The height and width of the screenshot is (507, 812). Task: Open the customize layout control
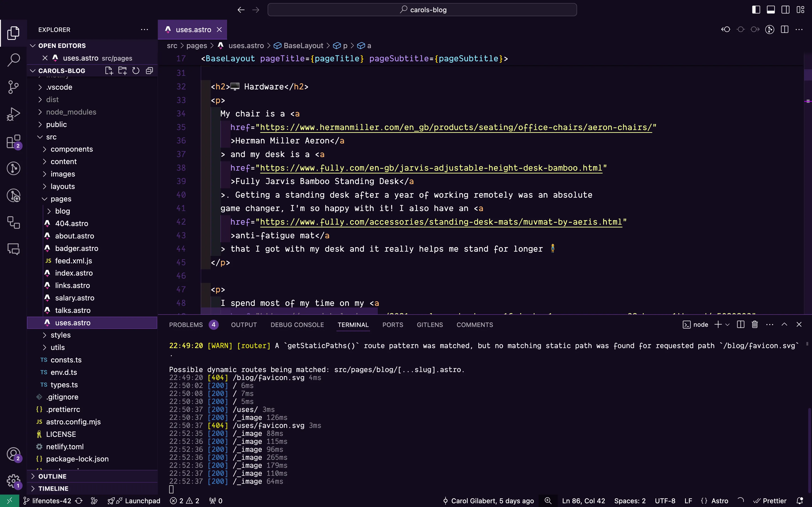click(x=800, y=10)
